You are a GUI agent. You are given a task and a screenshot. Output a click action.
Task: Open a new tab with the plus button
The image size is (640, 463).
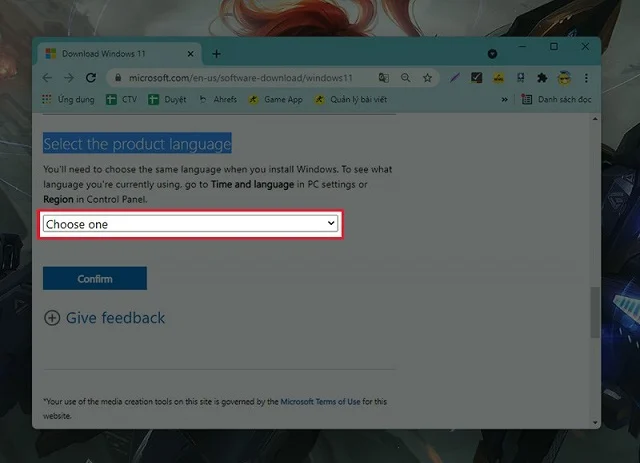click(x=216, y=54)
